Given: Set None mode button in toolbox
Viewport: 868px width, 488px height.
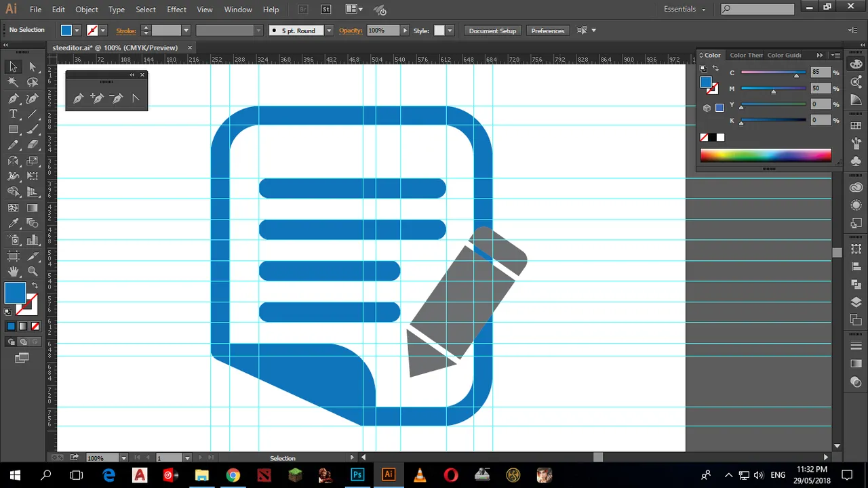Looking at the screenshot, I should (35, 327).
